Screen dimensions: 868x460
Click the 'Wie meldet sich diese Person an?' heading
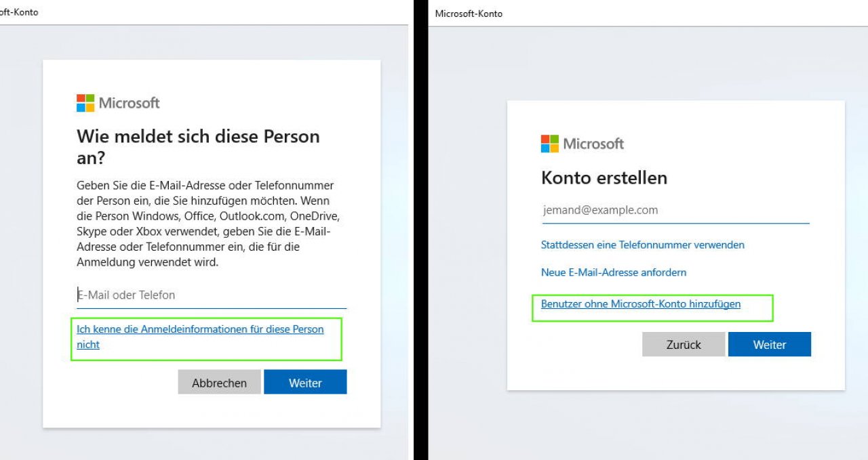(x=198, y=147)
